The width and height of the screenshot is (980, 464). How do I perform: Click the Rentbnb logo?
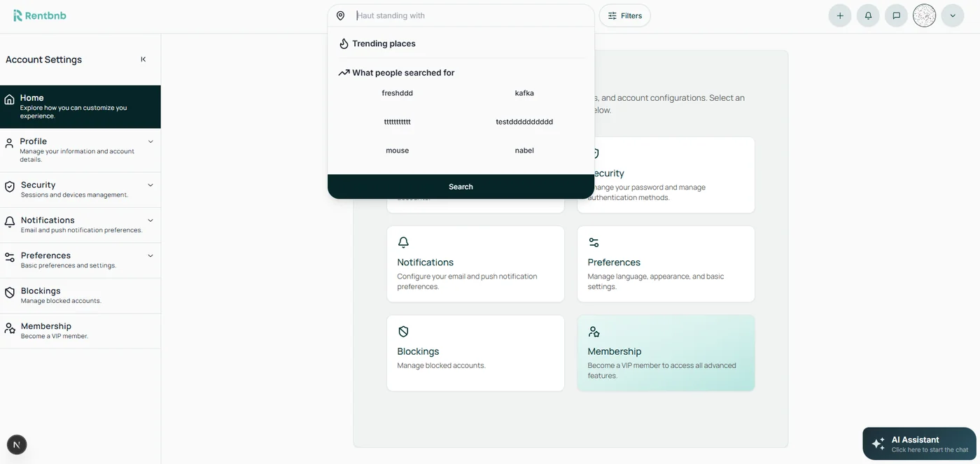[40, 15]
